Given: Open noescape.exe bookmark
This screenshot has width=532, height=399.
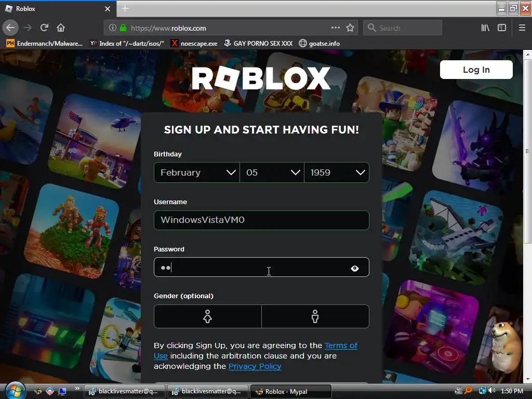Looking at the screenshot, I should point(194,44).
